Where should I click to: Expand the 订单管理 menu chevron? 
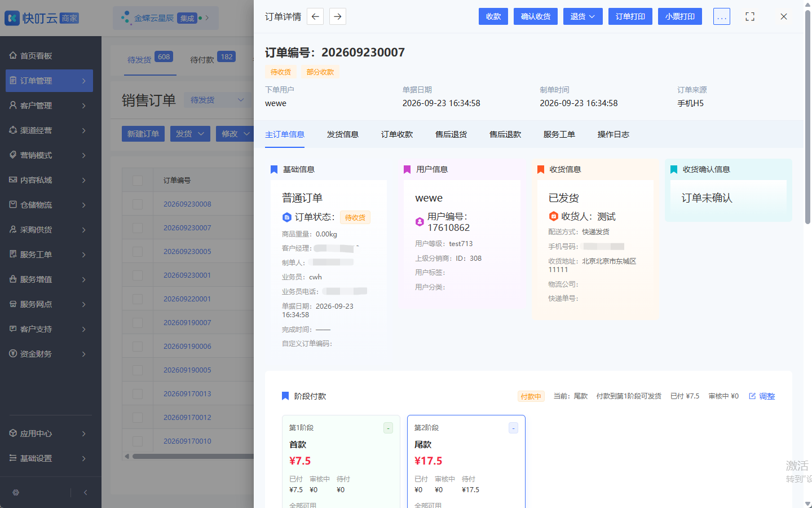coord(84,81)
